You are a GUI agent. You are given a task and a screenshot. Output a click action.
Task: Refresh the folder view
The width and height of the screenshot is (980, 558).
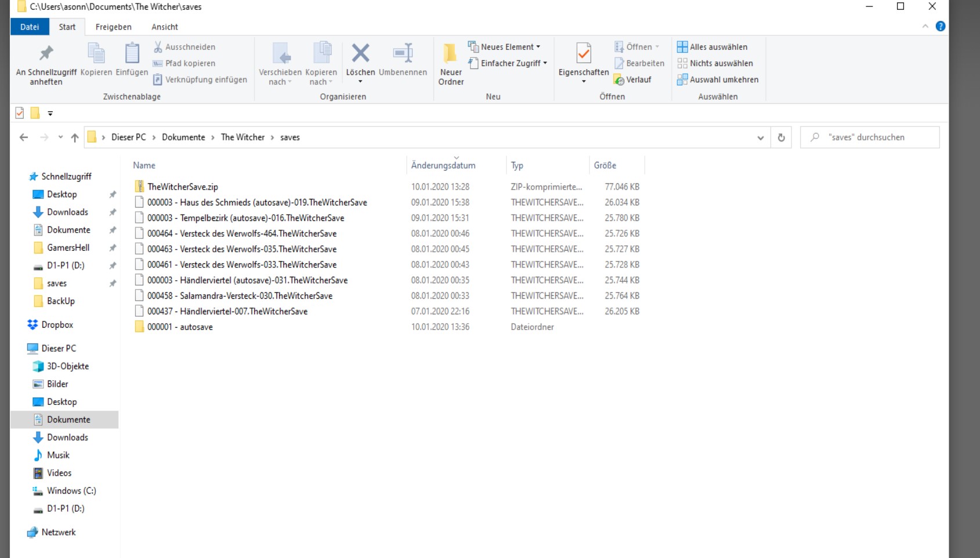coord(781,137)
